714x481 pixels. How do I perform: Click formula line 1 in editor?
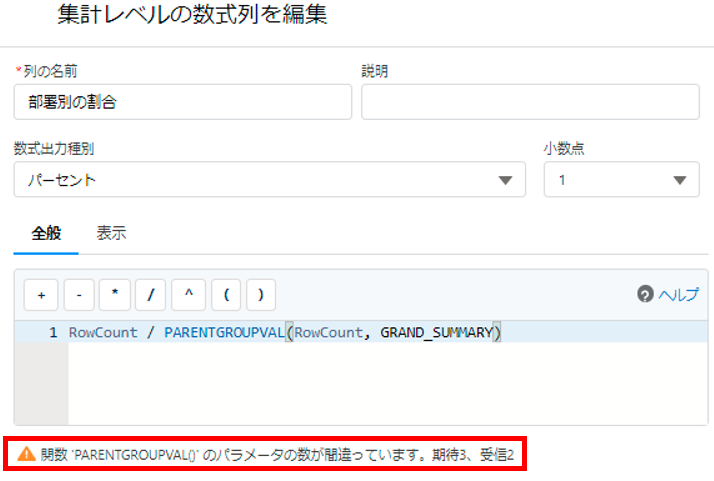361,332
